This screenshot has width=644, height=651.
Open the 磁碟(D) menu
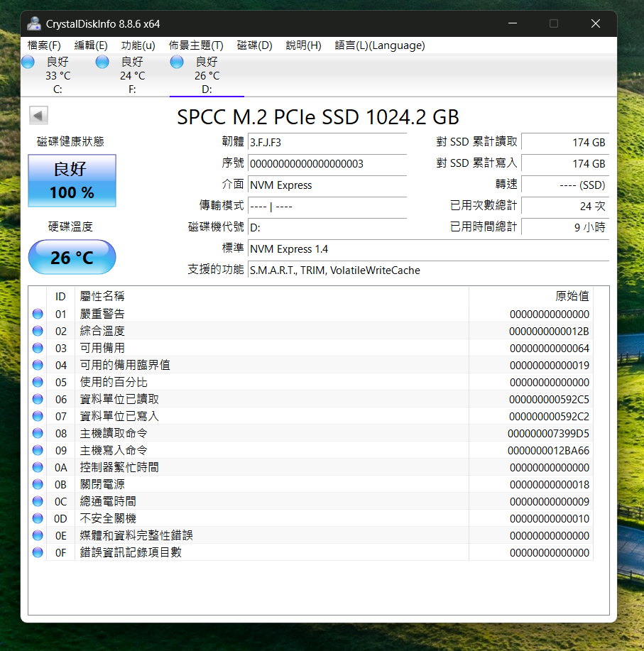254,45
